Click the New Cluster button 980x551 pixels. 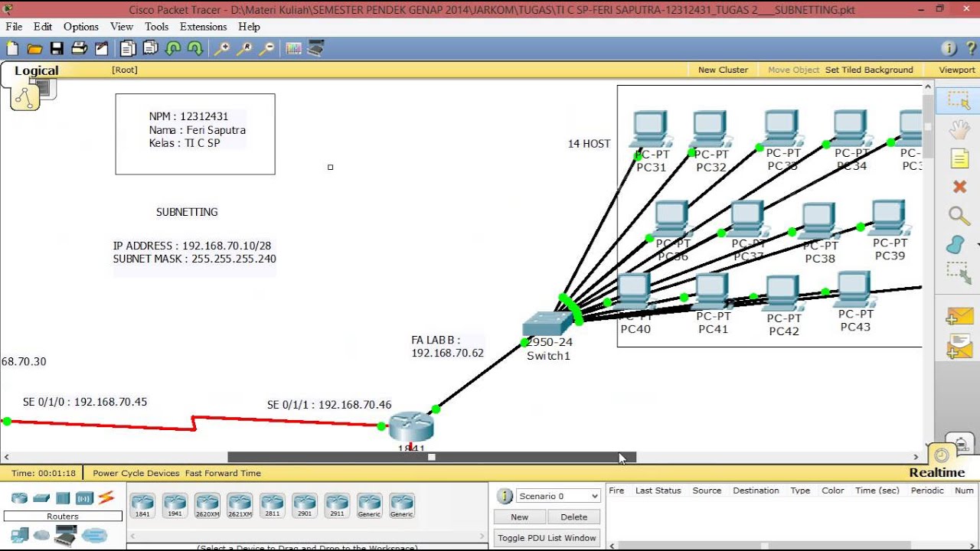click(x=723, y=70)
